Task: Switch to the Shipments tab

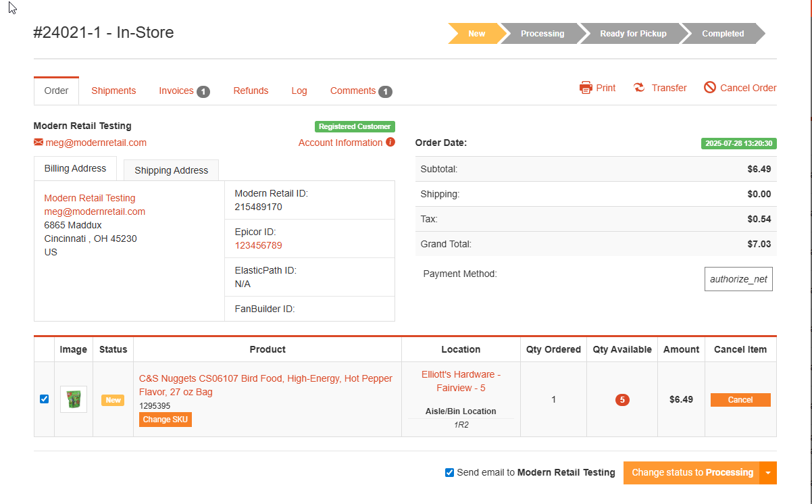Action: tap(113, 91)
